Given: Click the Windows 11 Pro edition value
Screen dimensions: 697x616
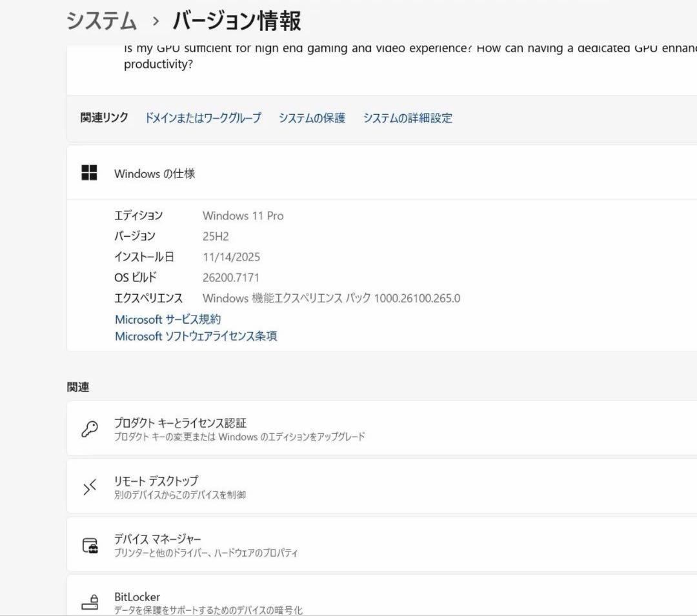Looking at the screenshot, I should click(x=243, y=215).
